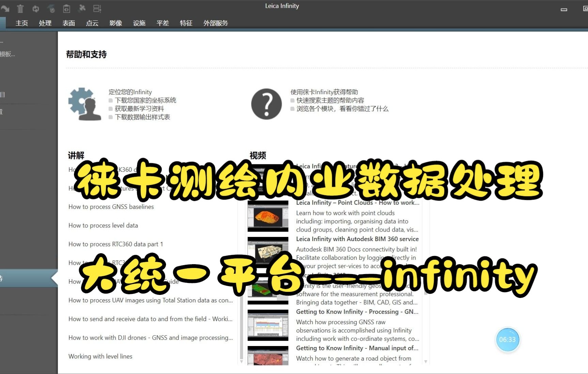This screenshot has height=374, width=588.
Task: Select the 影像 ribbon tab
Action: coord(116,23)
